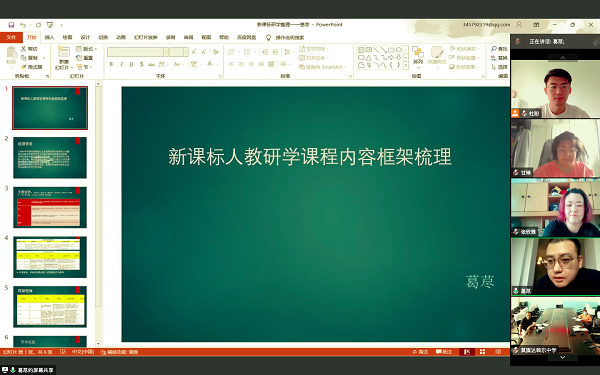Switch to Slide Sorter view in status bar
The width and height of the screenshot is (600, 375).
pos(483,352)
